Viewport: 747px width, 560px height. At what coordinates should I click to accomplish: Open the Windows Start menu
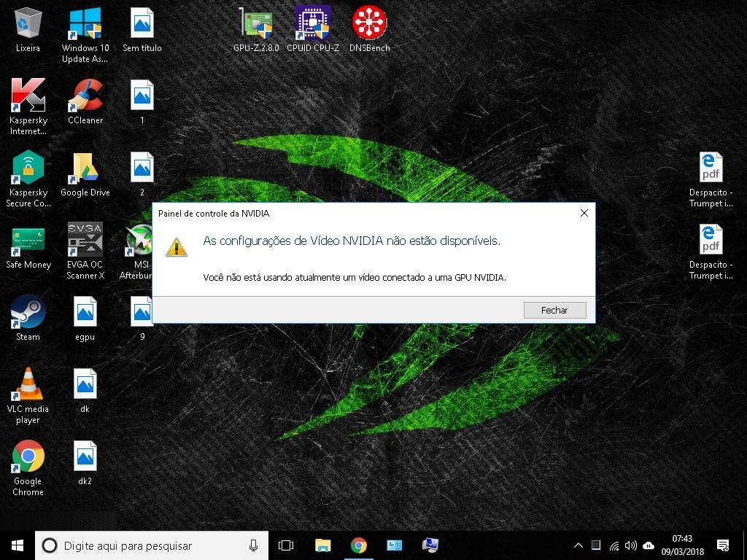pos(18,545)
